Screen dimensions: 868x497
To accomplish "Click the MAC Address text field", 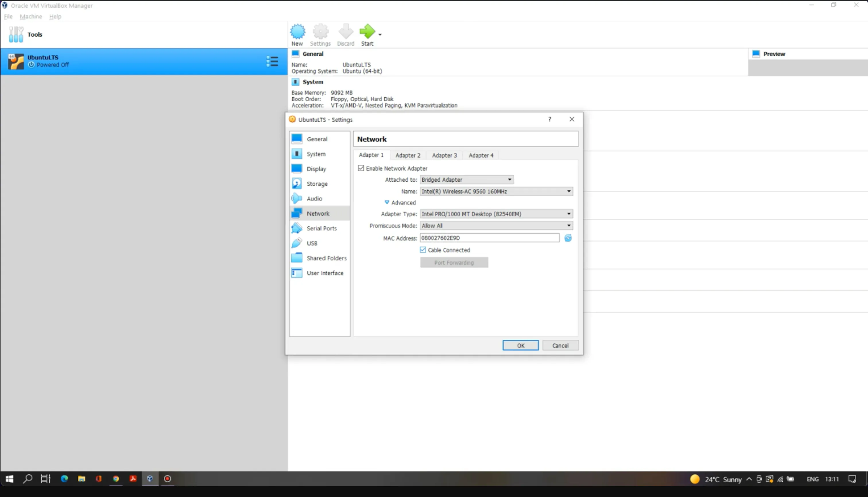I will (489, 238).
